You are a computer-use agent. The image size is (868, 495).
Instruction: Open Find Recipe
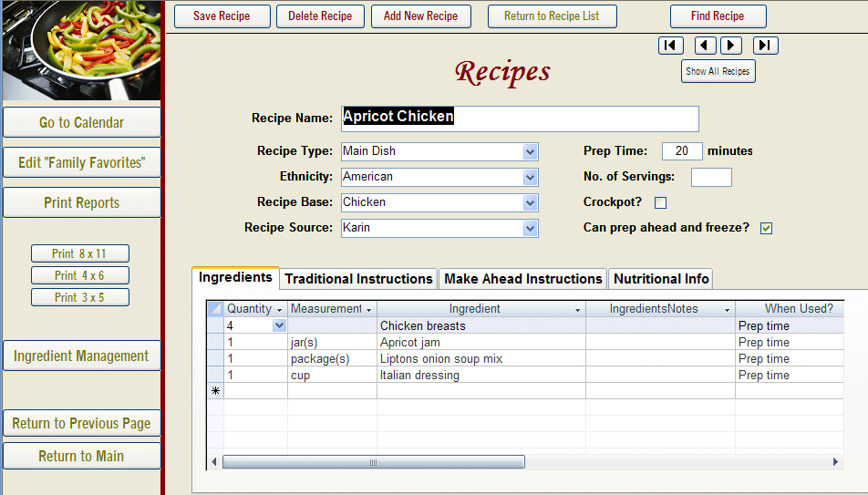click(718, 16)
